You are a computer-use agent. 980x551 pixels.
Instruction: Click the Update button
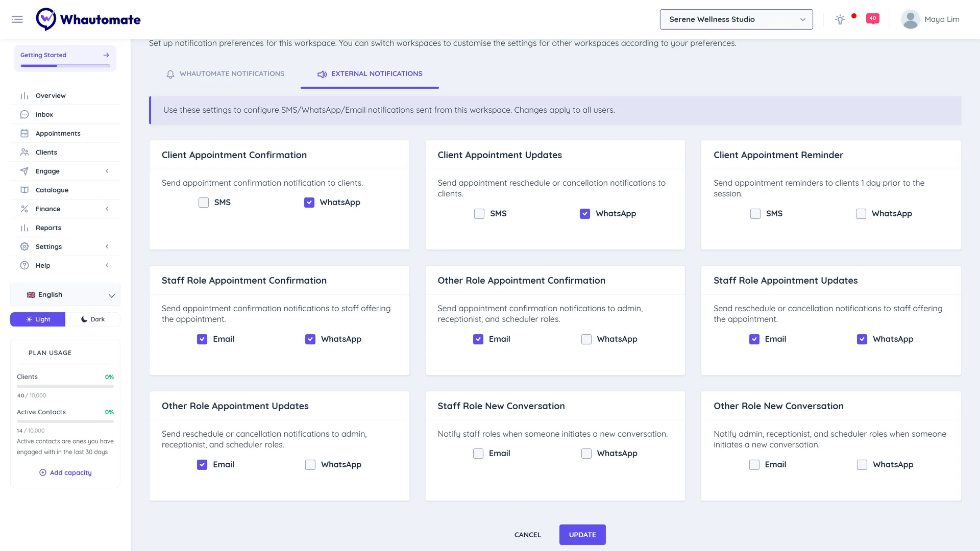[582, 535]
